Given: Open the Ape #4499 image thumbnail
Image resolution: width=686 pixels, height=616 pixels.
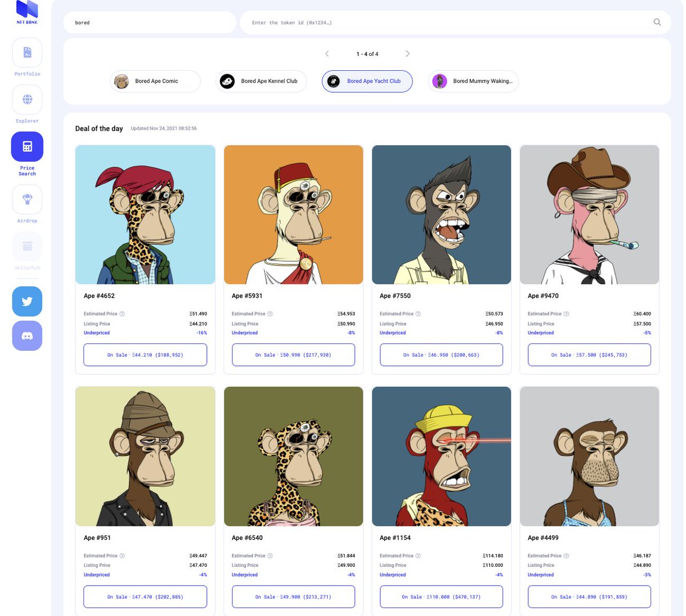Looking at the screenshot, I should coord(589,456).
